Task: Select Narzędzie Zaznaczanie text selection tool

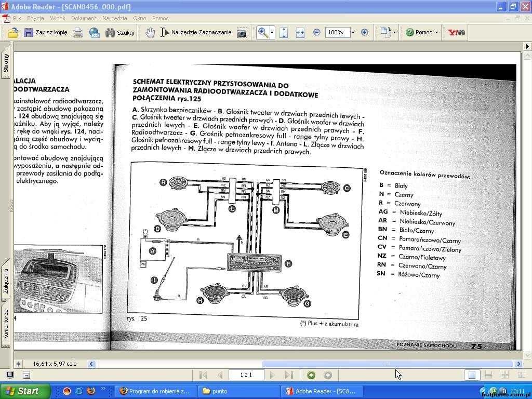Action: (196, 33)
